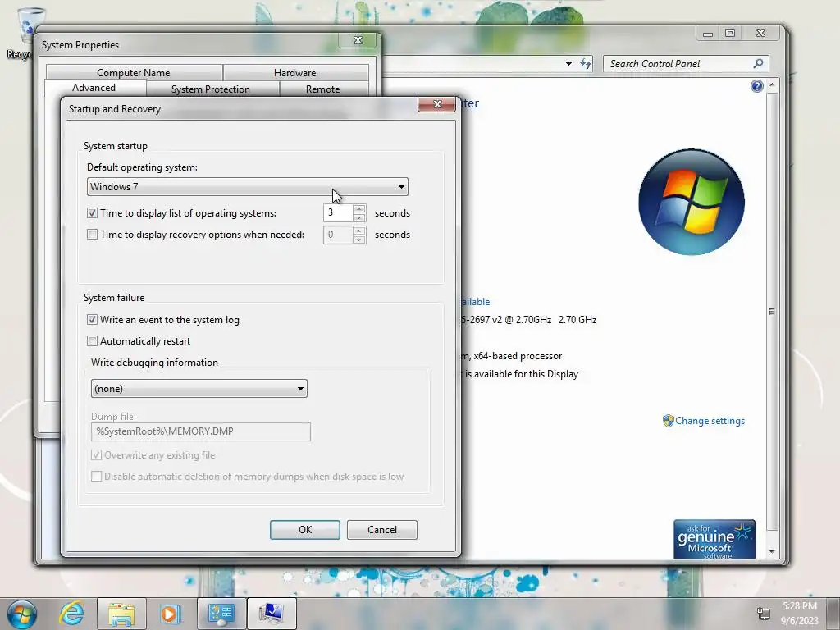Confirm with the OK button

(x=305, y=530)
